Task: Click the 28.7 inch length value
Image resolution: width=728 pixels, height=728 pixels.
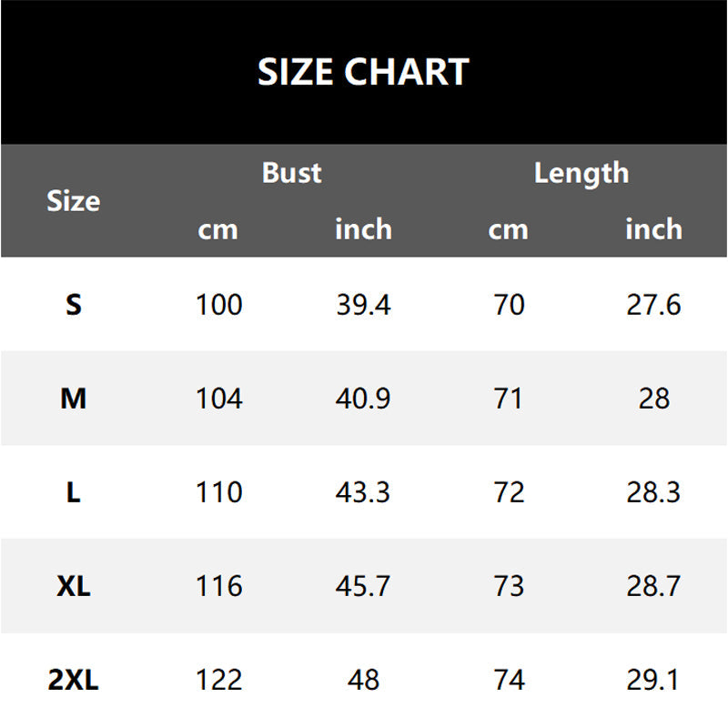Action: (653, 586)
